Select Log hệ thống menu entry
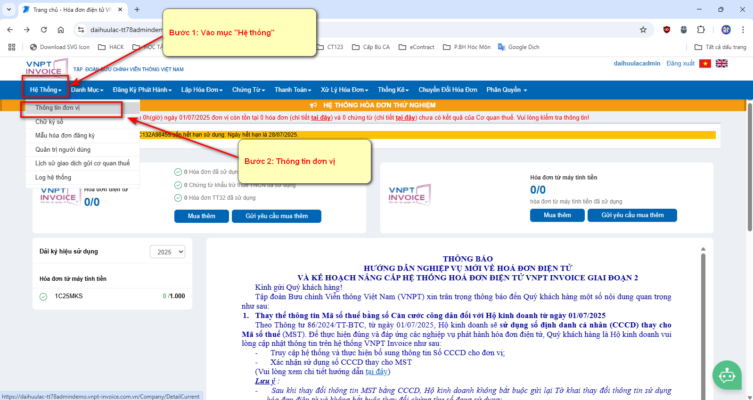 (83, 178)
